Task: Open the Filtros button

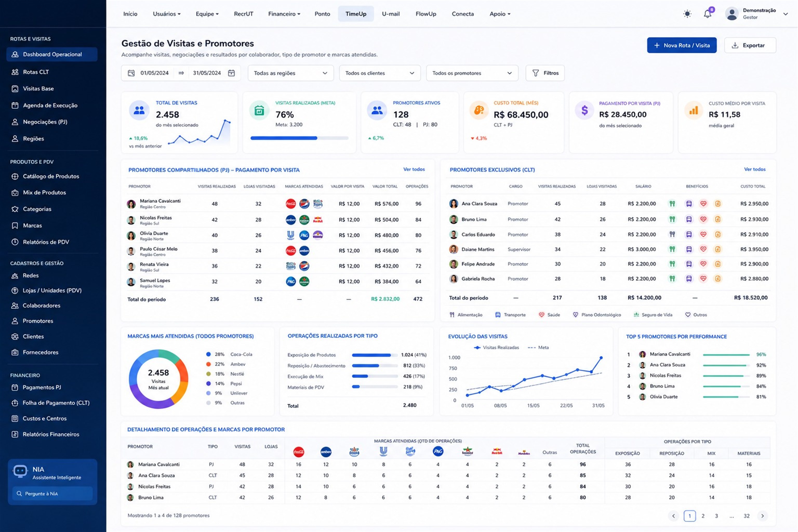Action: pos(545,73)
